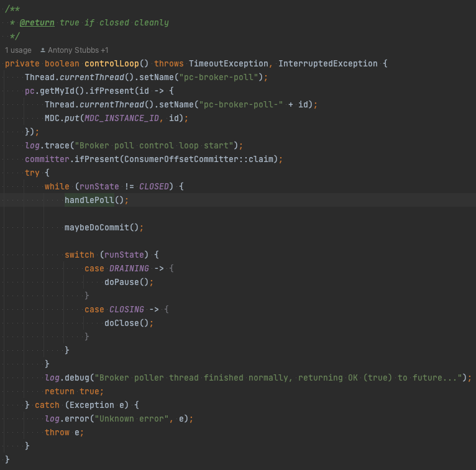This screenshot has width=476, height=470.
Task: Click the 'throw e' statement
Action: [x=65, y=432]
